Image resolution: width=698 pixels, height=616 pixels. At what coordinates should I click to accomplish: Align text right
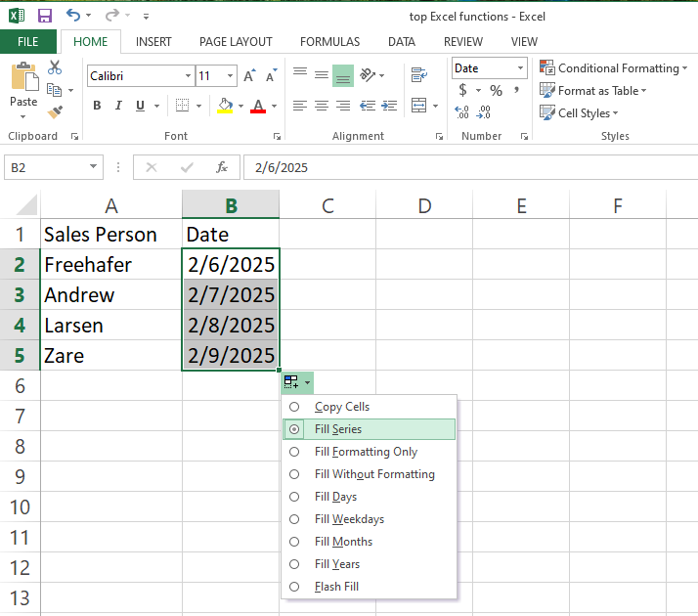[x=343, y=106]
